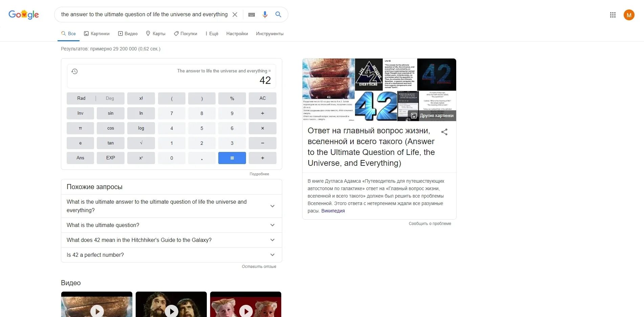Switch calculator to Deg mode
The height and width of the screenshot is (317, 644).
[x=110, y=98]
